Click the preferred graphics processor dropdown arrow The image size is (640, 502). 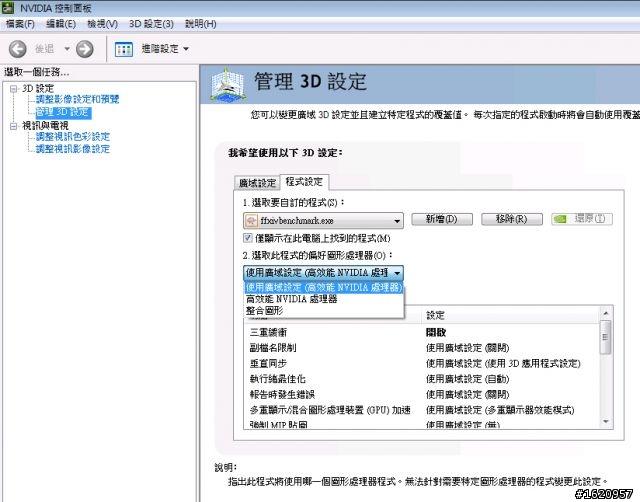pos(397,273)
